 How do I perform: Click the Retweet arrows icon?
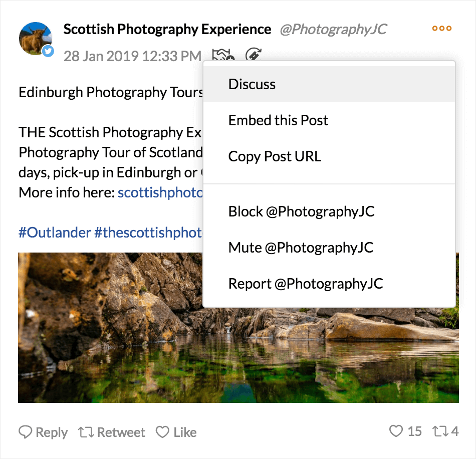tap(86, 432)
